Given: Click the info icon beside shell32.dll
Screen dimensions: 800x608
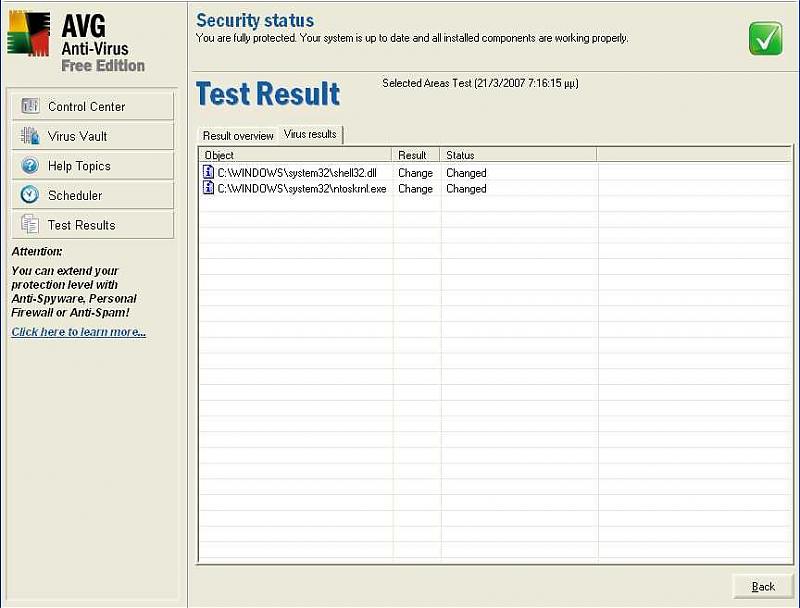Looking at the screenshot, I should point(208,172).
